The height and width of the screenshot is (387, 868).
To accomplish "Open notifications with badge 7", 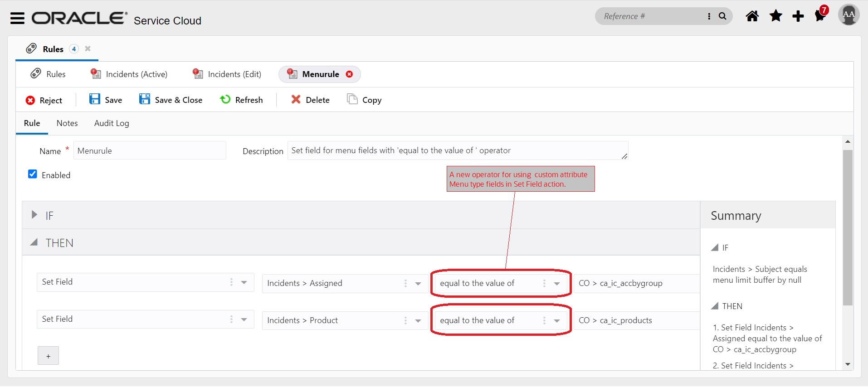I will 820,15.
